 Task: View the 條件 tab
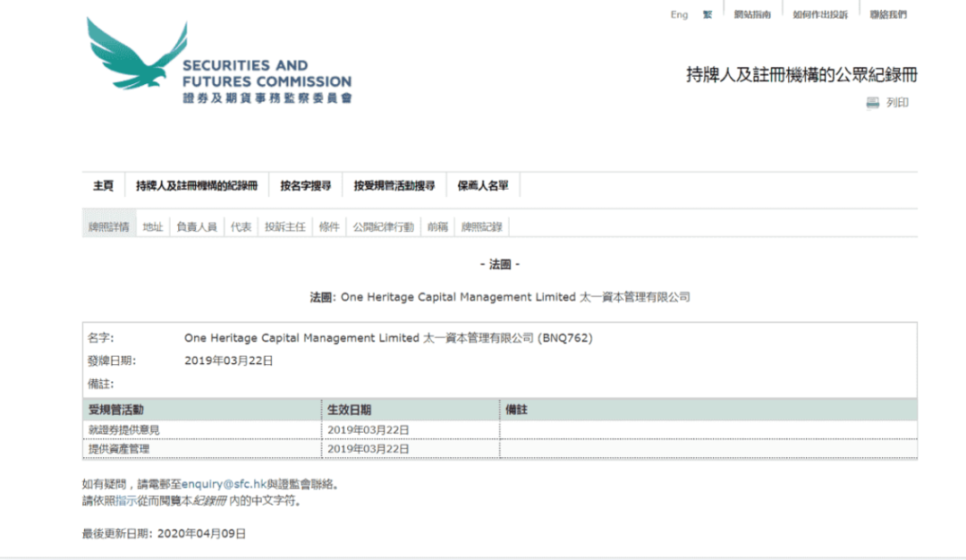[329, 227]
